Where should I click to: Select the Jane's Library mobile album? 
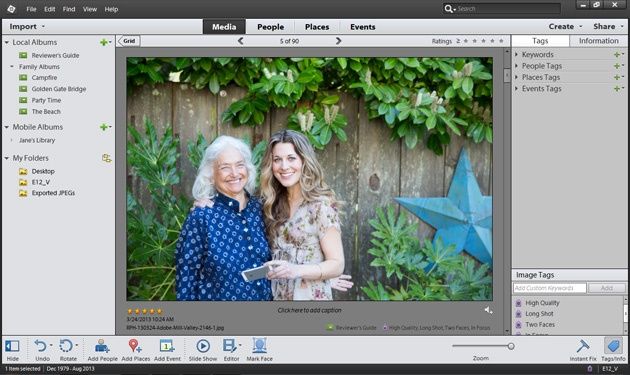pos(37,140)
